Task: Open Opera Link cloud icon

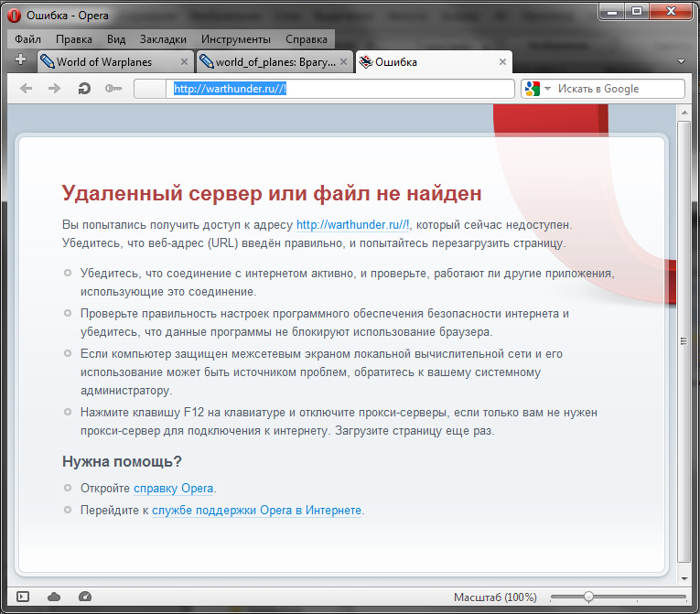Action: 54,597
